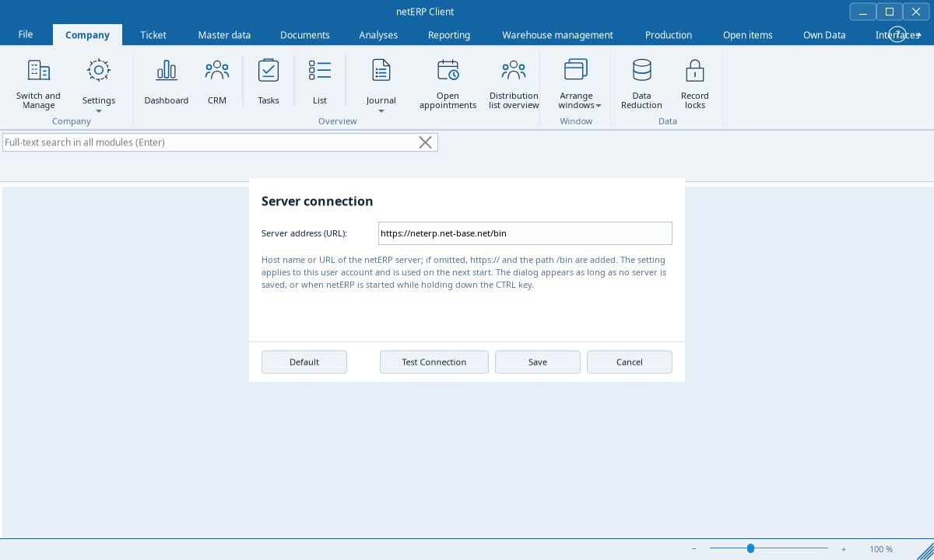Save the server connection settings
934x560 pixels.
(538, 362)
